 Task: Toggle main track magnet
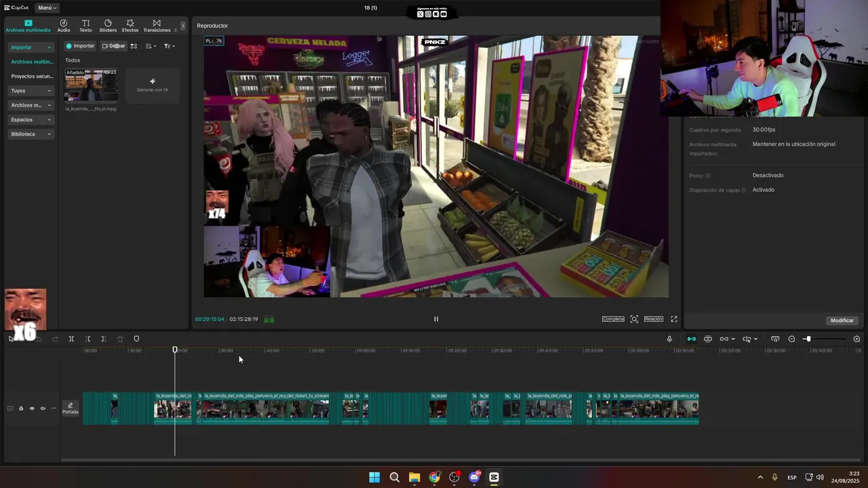click(x=691, y=339)
